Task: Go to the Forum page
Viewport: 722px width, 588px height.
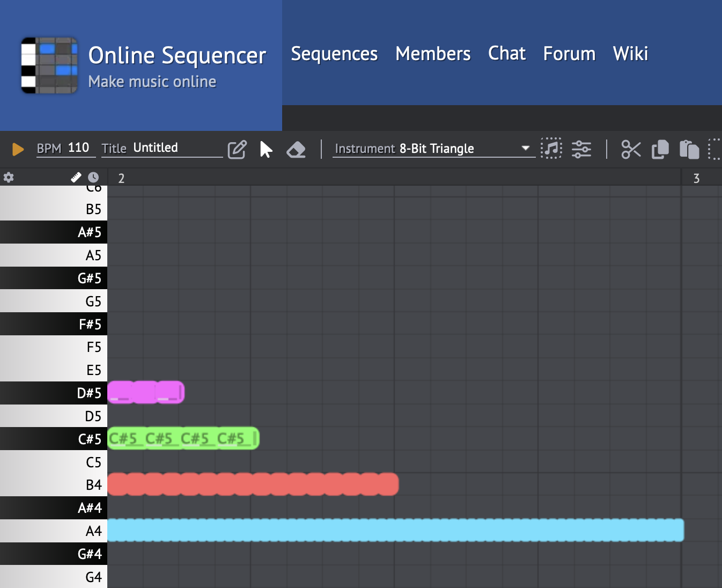Action: [x=569, y=54]
